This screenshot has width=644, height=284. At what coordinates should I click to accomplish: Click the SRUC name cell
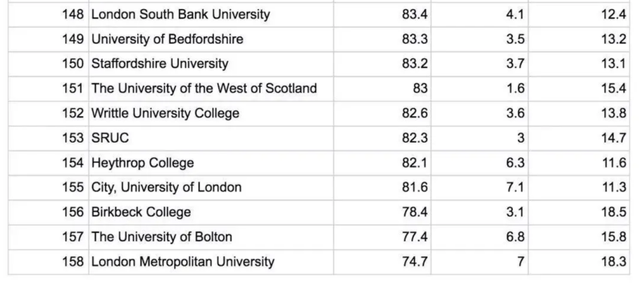click(x=211, y=138)
